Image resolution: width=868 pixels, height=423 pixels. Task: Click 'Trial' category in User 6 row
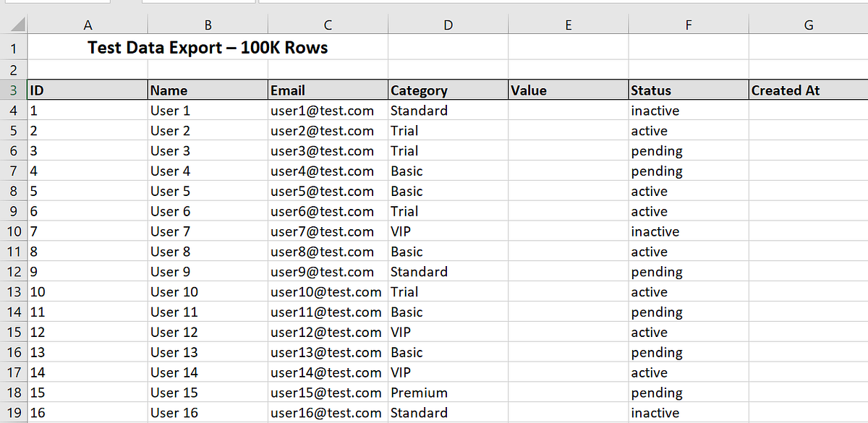448,212
